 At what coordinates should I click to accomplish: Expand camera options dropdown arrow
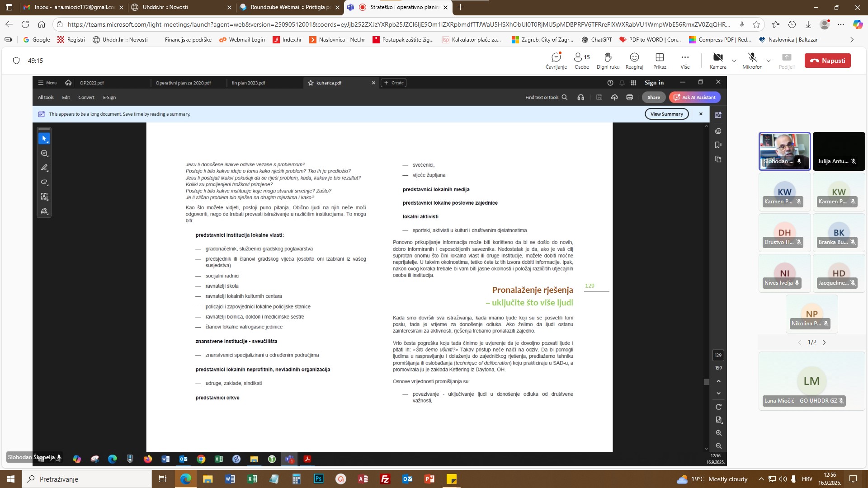[734, 61]
